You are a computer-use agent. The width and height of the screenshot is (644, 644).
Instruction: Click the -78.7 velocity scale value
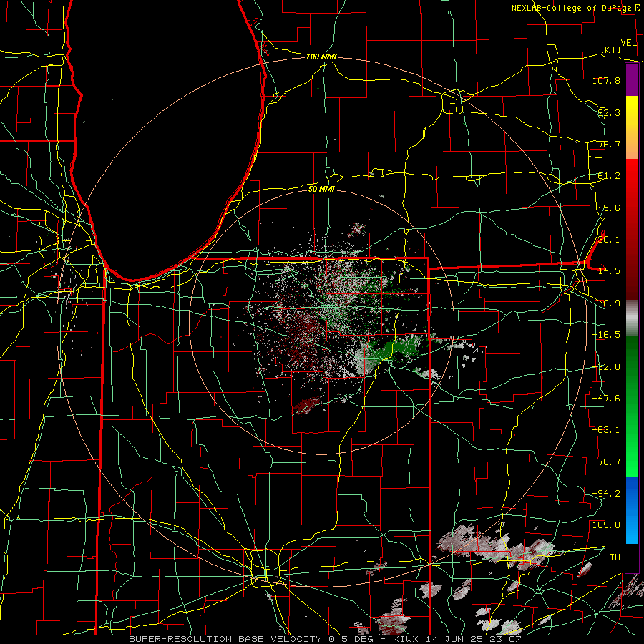click(x=606, y=462)
